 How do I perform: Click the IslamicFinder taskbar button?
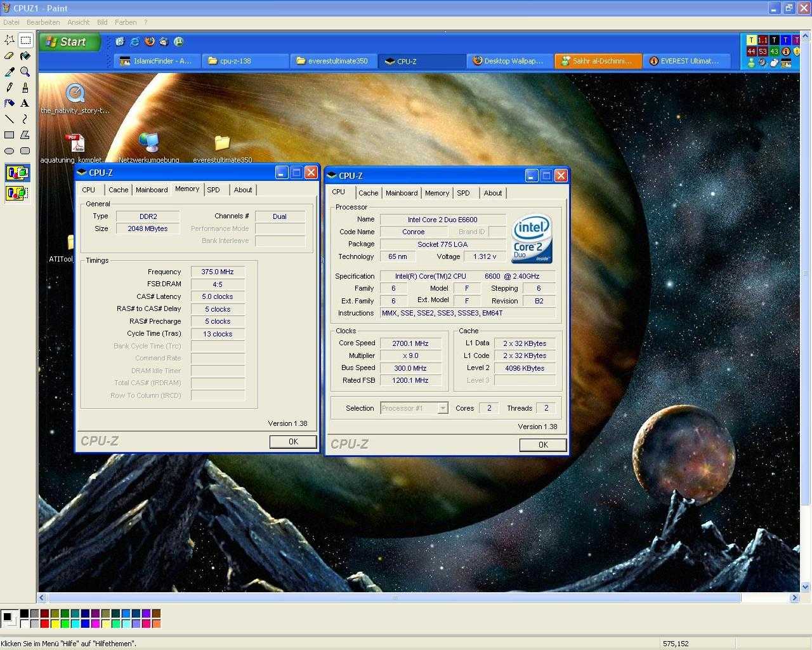pyautogui.click(x=157, y=61)
